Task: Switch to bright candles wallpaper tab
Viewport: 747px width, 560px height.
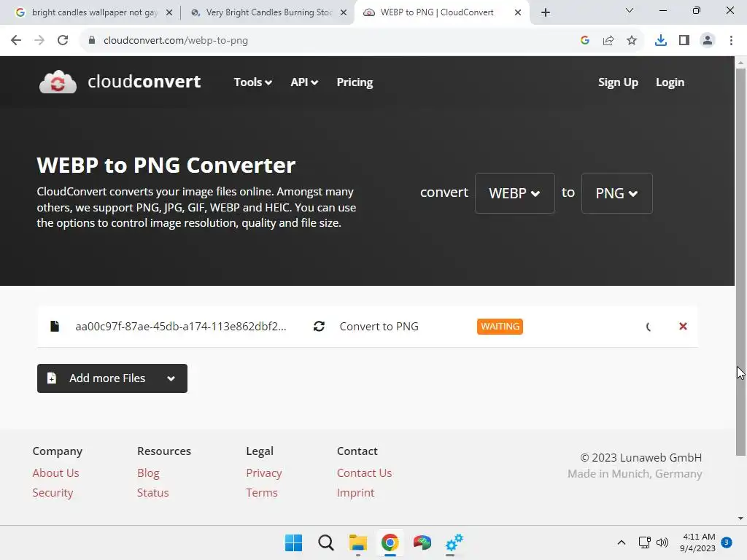Action: (x=94, y=12)
